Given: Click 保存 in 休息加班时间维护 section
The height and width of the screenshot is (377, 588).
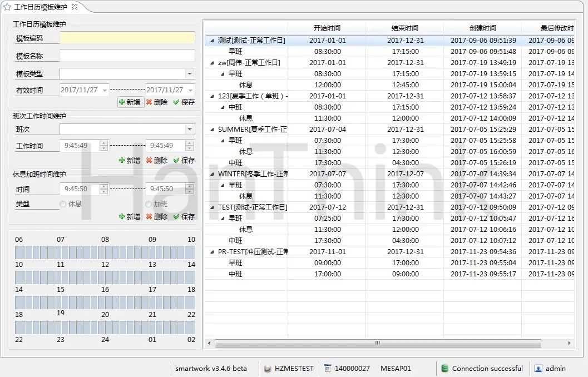Looking at the screenshot, I should tap(184, 216).
